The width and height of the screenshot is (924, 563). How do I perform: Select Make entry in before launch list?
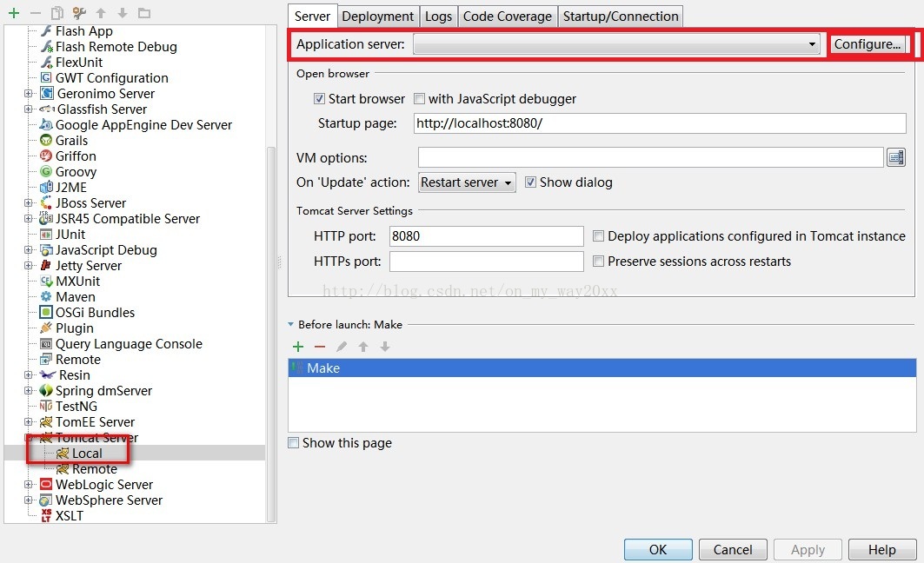click(x=602, y=368)
